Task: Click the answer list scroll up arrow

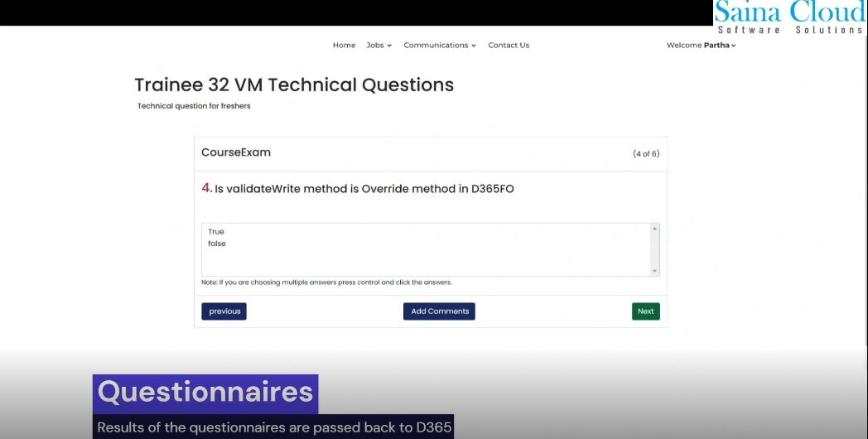Action: tap(654, 229)
